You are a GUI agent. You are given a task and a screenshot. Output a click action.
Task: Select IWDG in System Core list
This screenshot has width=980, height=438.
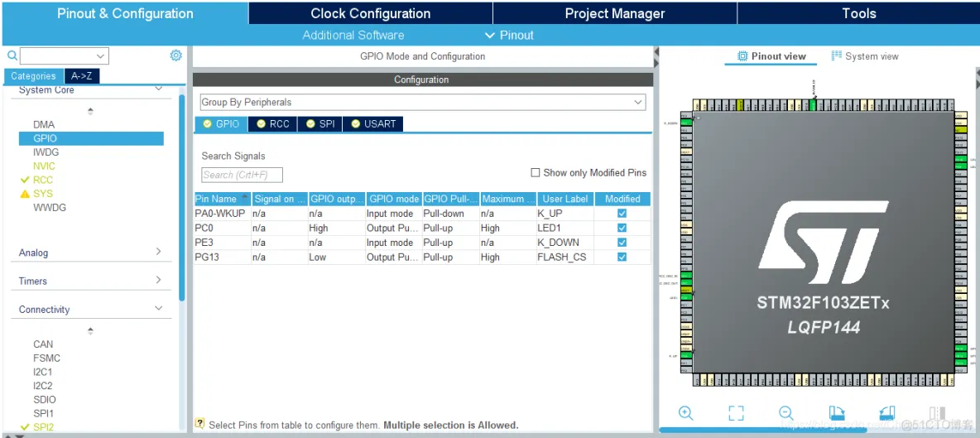[46, 152]
